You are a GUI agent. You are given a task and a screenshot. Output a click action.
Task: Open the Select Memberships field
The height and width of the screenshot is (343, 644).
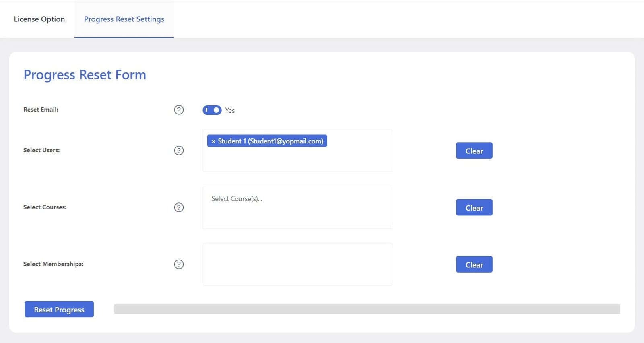click(x=297, y=264)
